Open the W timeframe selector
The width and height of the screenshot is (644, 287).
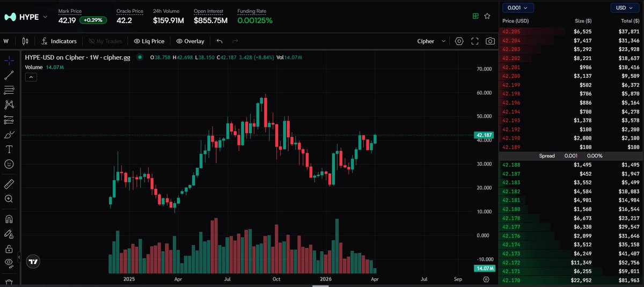pos(6,41)
